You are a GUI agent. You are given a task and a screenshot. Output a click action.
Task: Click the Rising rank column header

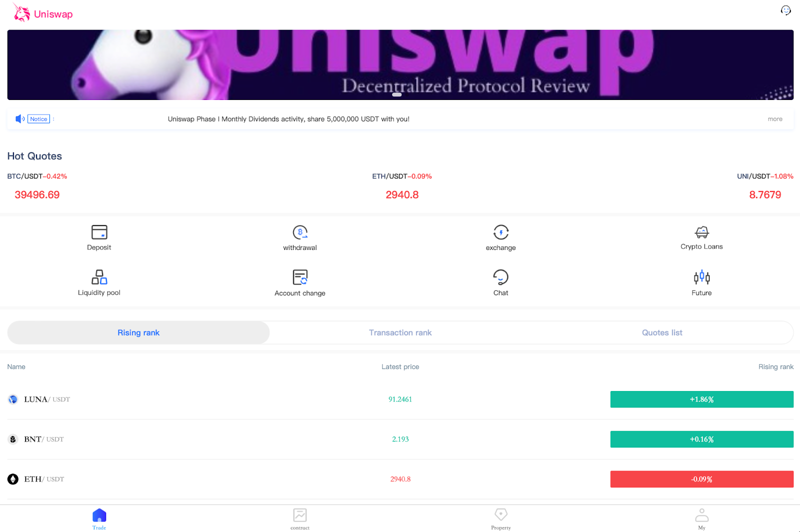(775, 366)
